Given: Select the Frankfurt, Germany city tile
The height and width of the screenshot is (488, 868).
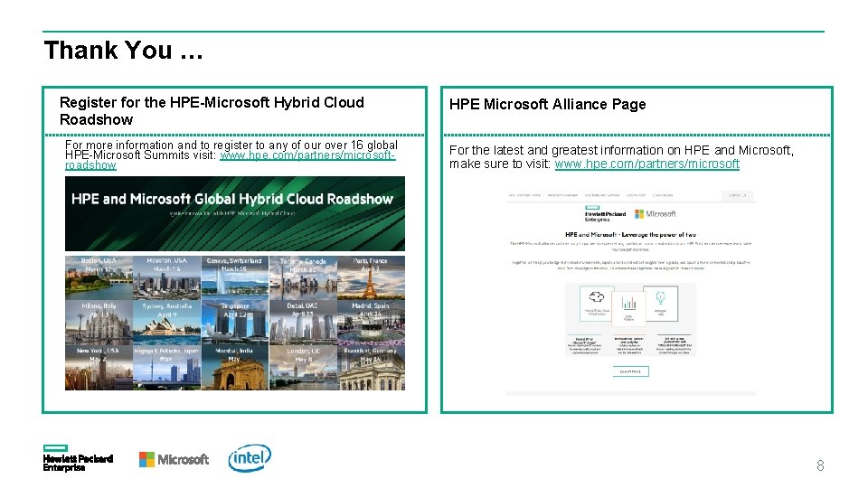Looking at the screenshot, I should tap(371, 368).
